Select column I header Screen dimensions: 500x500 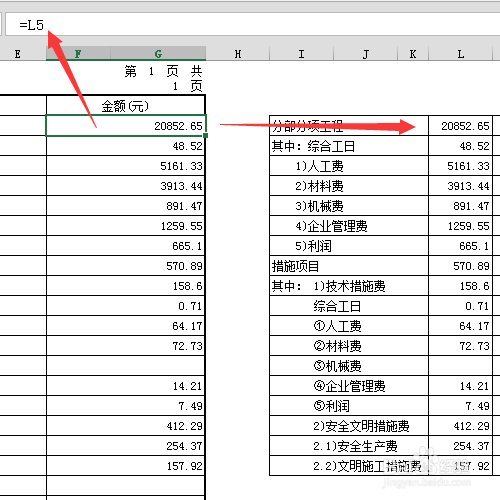click(301, 54)
